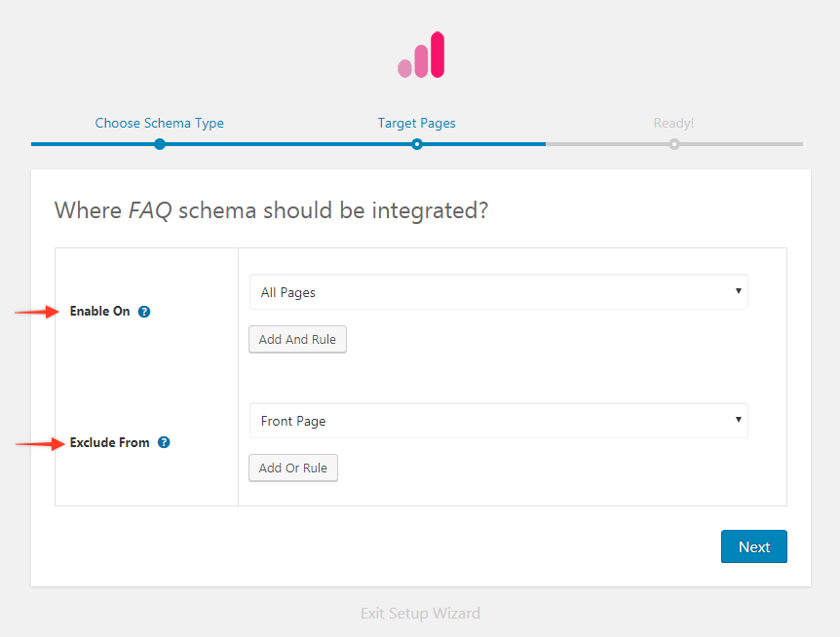Image resolution: width=840 pixels, height=637 pixels.
Task: Click red arrow pointing to Enable On
Action: coord(37,312)
